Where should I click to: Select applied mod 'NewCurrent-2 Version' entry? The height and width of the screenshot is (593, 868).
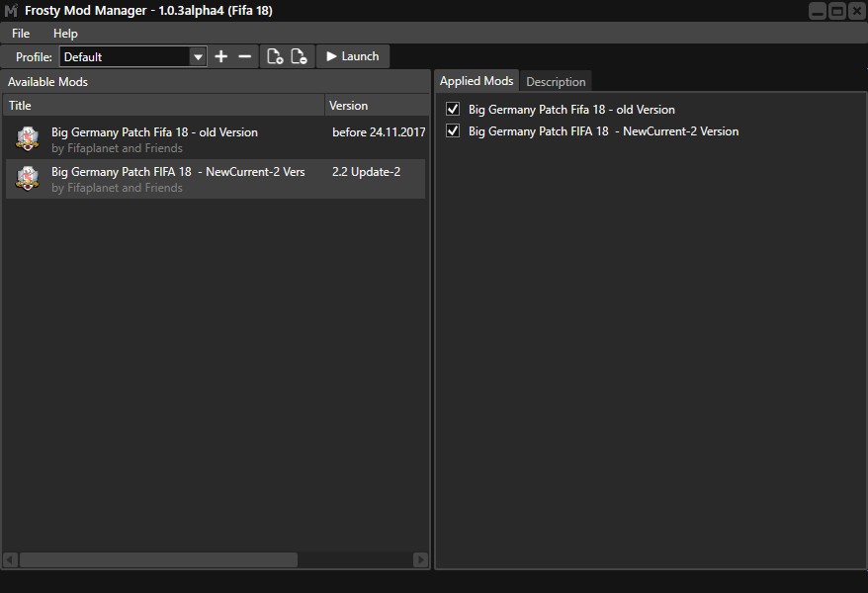click(x=603, y=131)
